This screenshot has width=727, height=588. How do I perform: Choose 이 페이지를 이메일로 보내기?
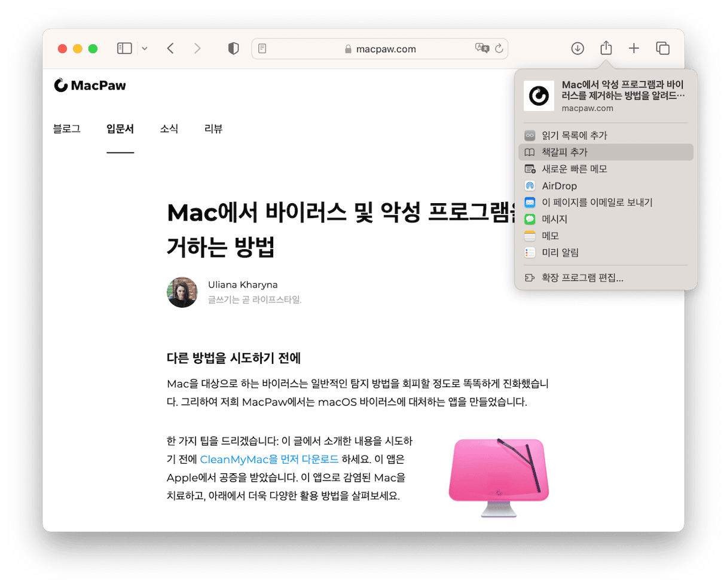tap(606, 203)
